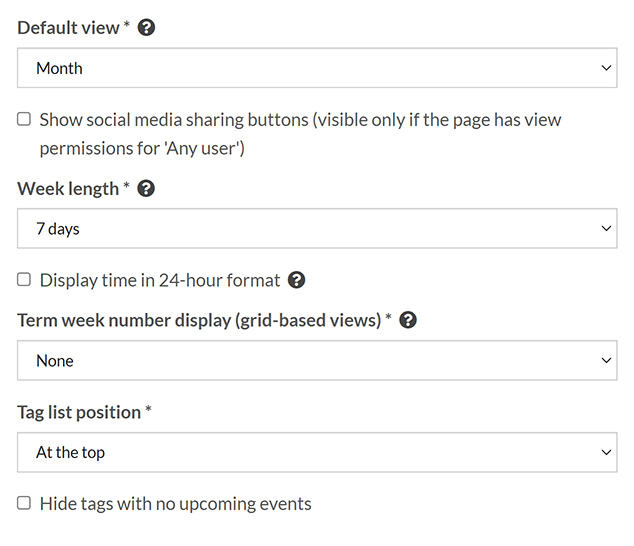The image size is (634, 546).
Task: Check the Hide tags with no upcoming events box
Action: [24, 503]
